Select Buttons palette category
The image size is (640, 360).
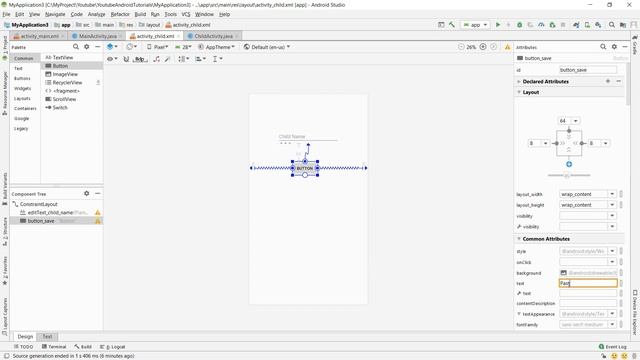click(x=22, y=78)
